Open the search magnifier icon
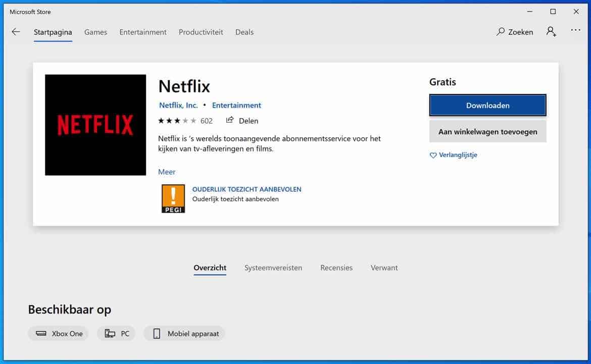591x364 pixels. click(501, 32)
